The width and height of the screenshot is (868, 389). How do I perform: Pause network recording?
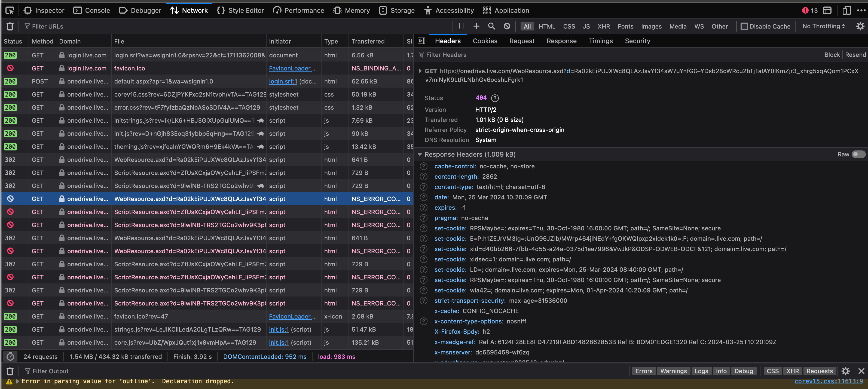pyautogui.click(x=461, y=26)
